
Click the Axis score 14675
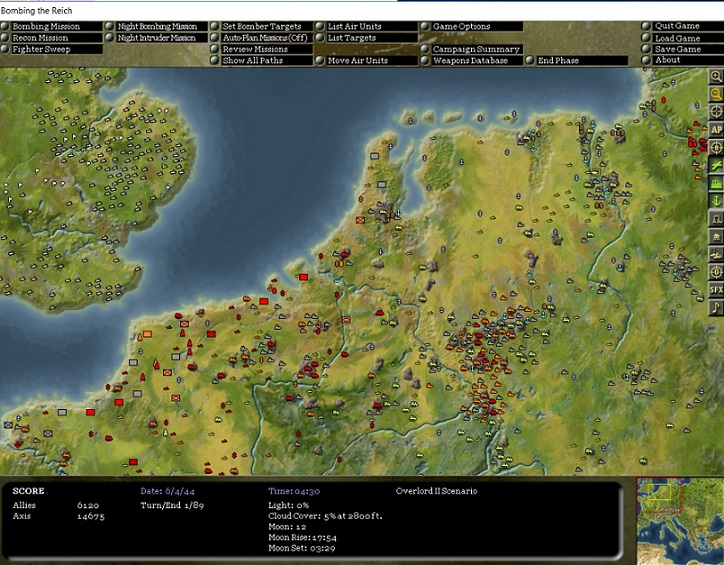point(90,516)
